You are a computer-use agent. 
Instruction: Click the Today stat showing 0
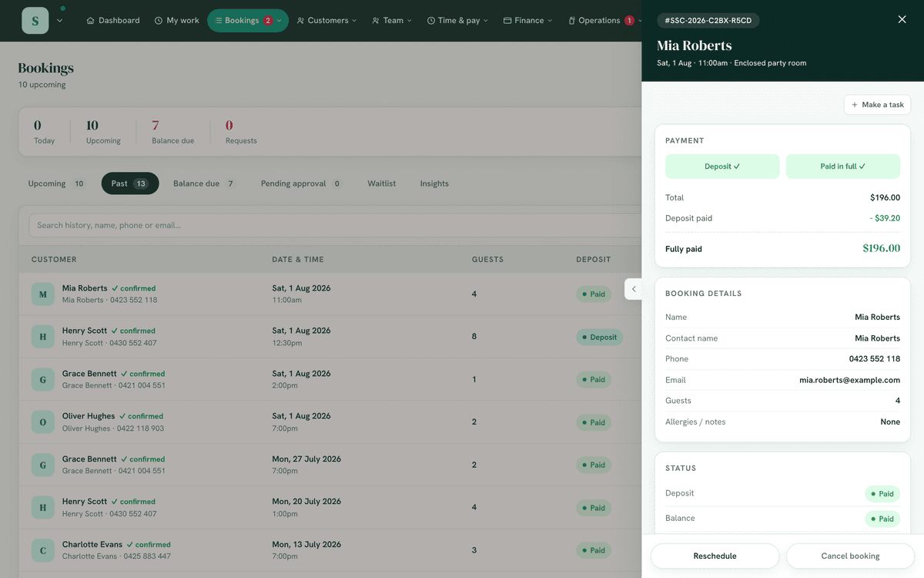point(44,132)
